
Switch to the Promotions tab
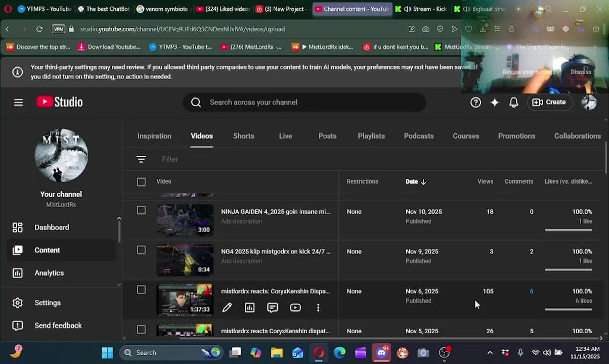click(x=516, y=136)
